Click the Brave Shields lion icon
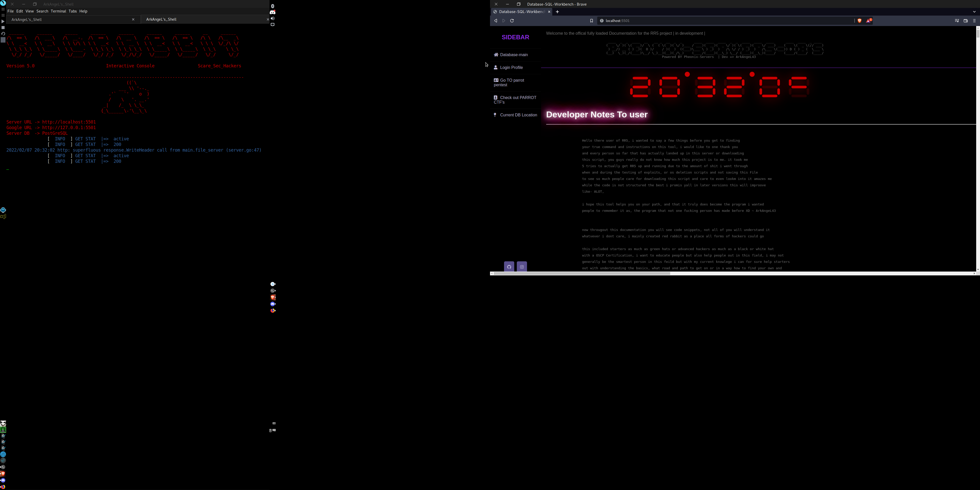980x490 pixels. coord(859,20)
